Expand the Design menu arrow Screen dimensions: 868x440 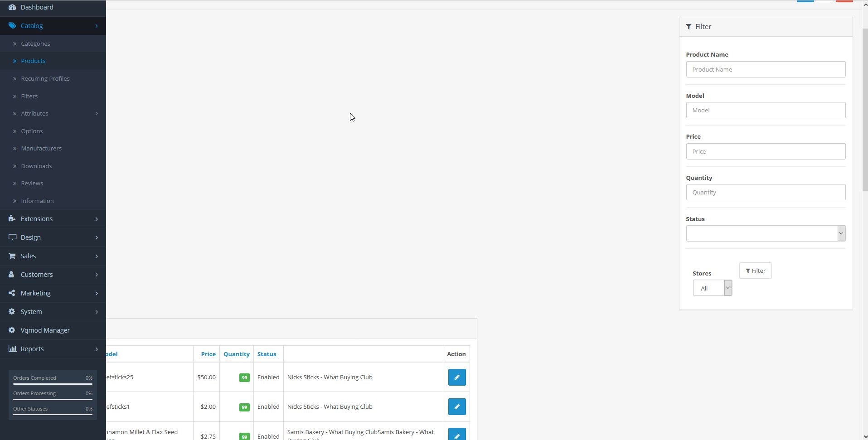(x=97, y=237)
